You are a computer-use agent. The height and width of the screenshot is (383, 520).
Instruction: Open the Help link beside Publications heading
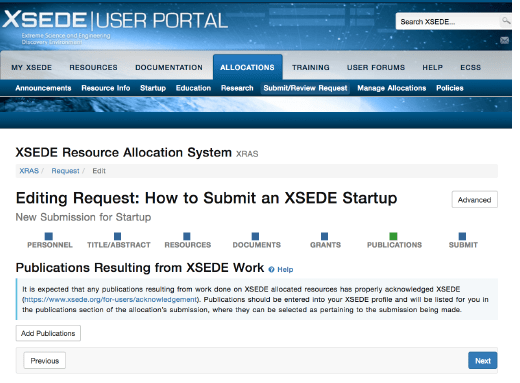tap(285, 269)
